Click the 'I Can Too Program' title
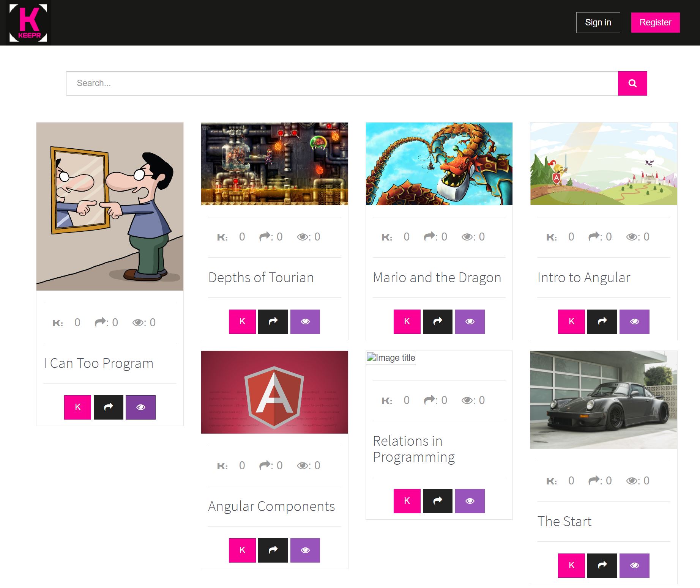This screenshot has width=700, height=588. pos(98,363)
